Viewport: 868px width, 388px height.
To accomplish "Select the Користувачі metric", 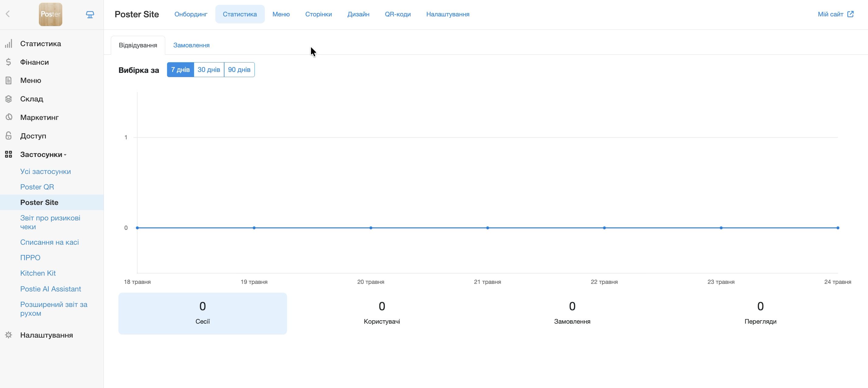I will pos(382,314).
